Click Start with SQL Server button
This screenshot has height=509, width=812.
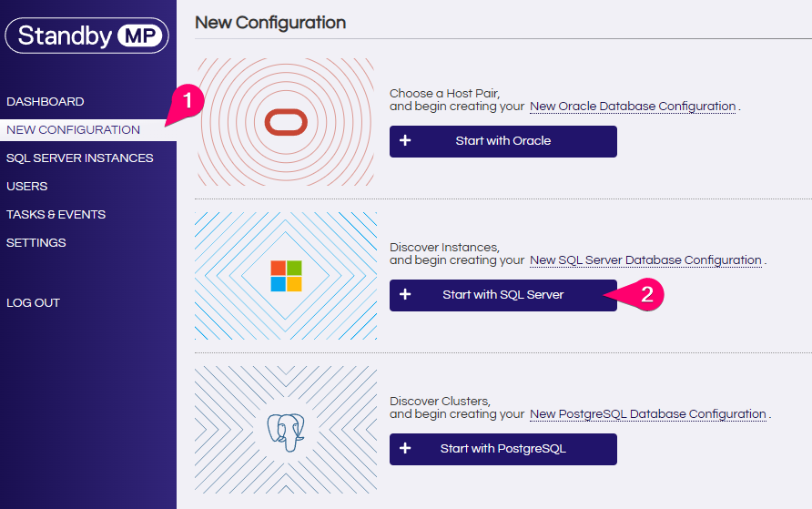click(502, 295)
